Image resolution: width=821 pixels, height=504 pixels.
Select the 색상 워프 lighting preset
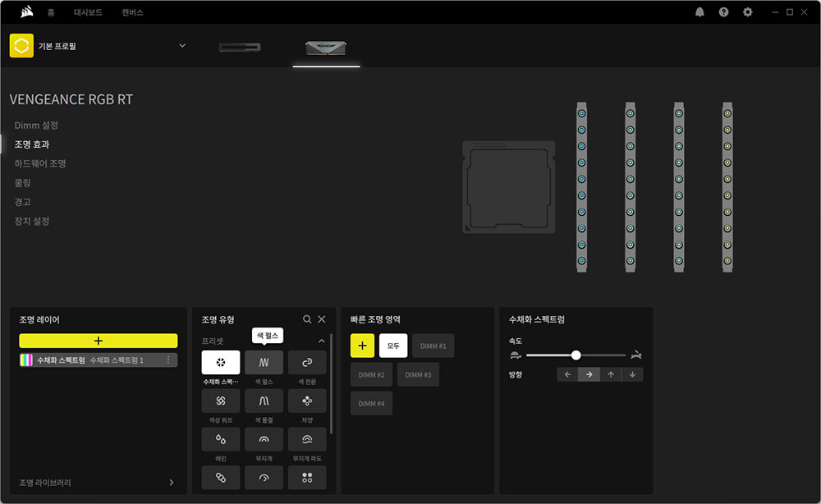click(x=220, y=401)
